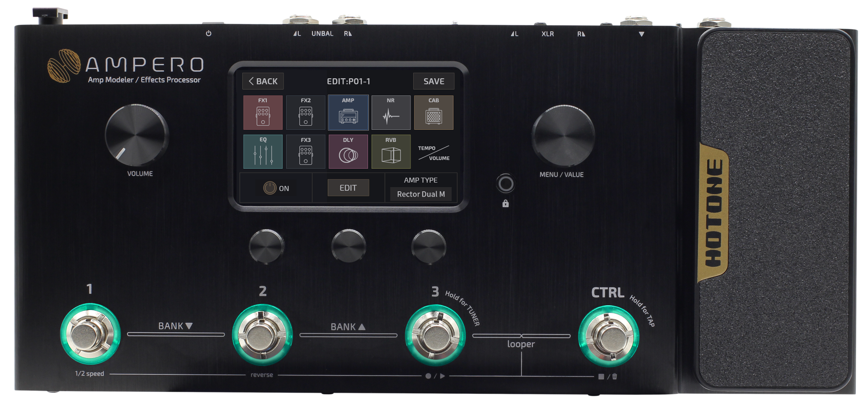
Task: Toggle the amp ON power switch
Action: coord(276,188)
